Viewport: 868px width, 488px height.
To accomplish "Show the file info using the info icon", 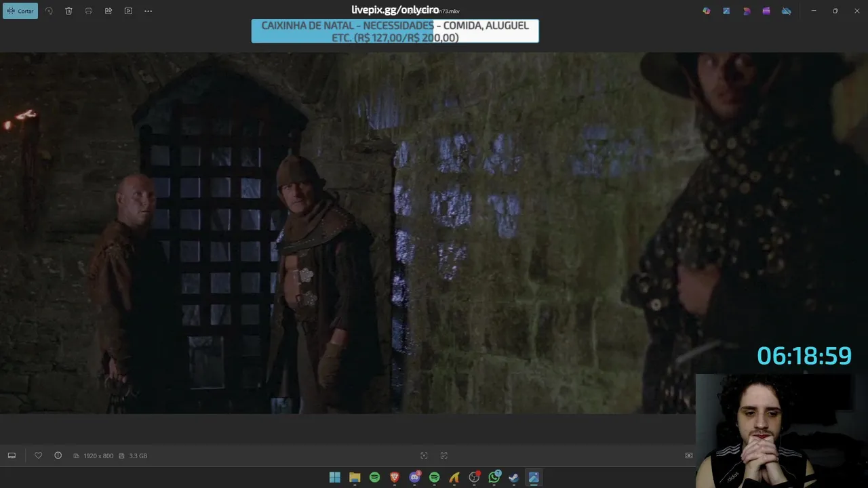I will pos(58,455).
